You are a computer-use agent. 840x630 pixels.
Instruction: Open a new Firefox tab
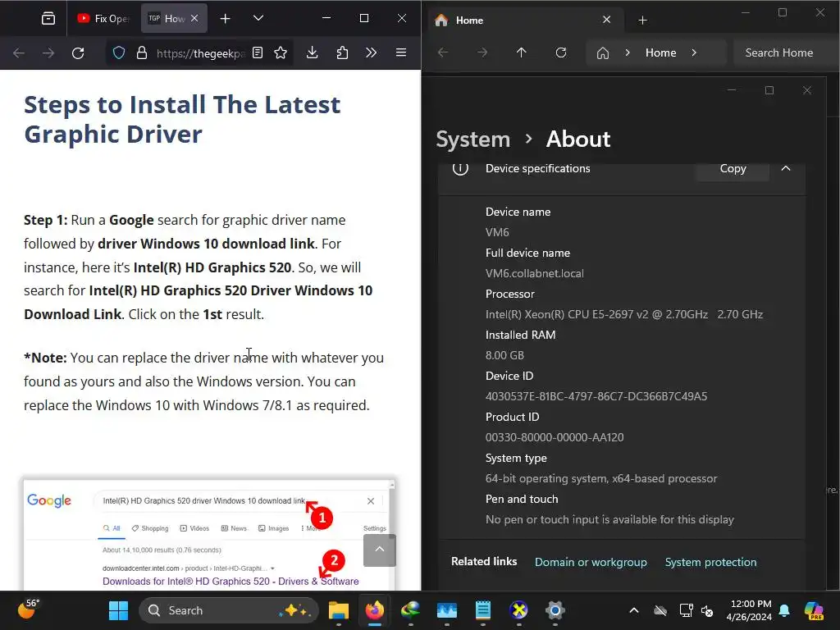click(x=226, y=19)
